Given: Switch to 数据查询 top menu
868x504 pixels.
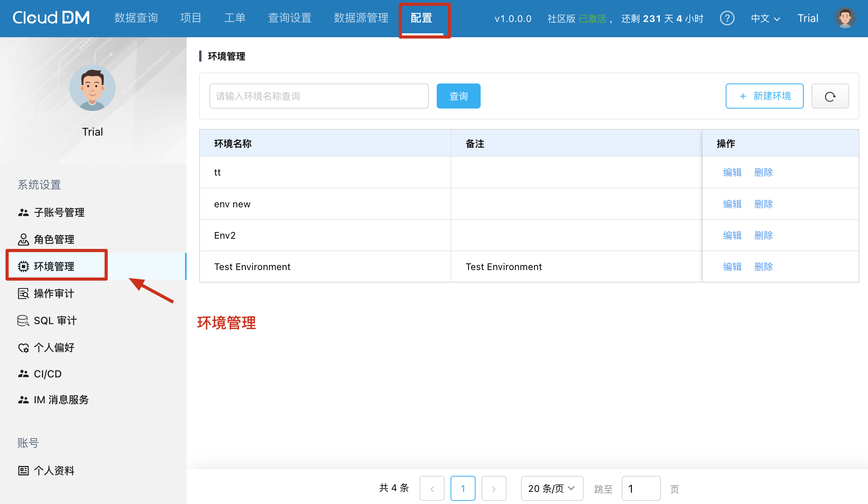Looking at the screenshot, I should point(136,18).
